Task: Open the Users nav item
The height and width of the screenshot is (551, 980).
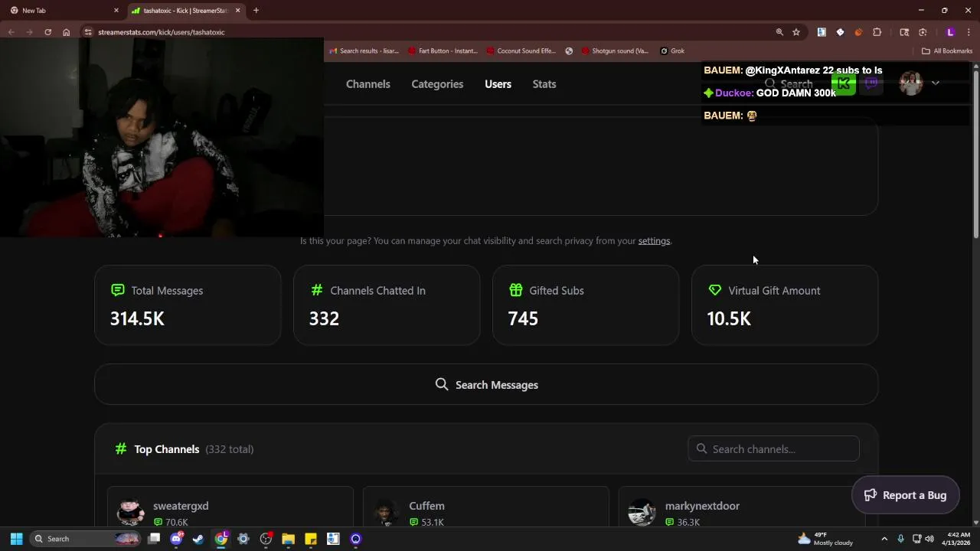Action: (498, 84)
